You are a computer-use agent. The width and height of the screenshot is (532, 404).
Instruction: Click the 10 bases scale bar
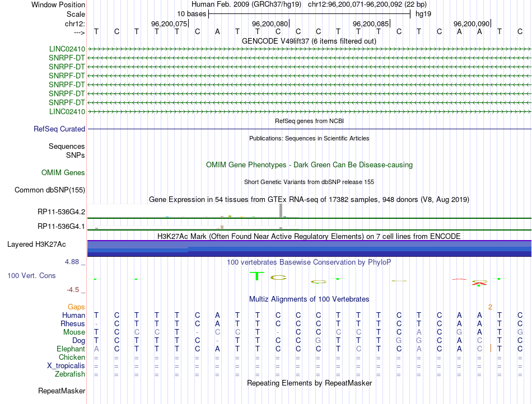point(310,14)
